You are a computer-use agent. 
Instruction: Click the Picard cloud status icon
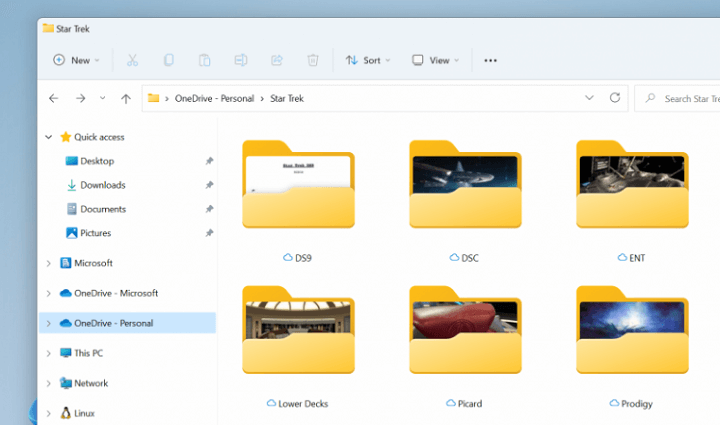click(451, 403)
